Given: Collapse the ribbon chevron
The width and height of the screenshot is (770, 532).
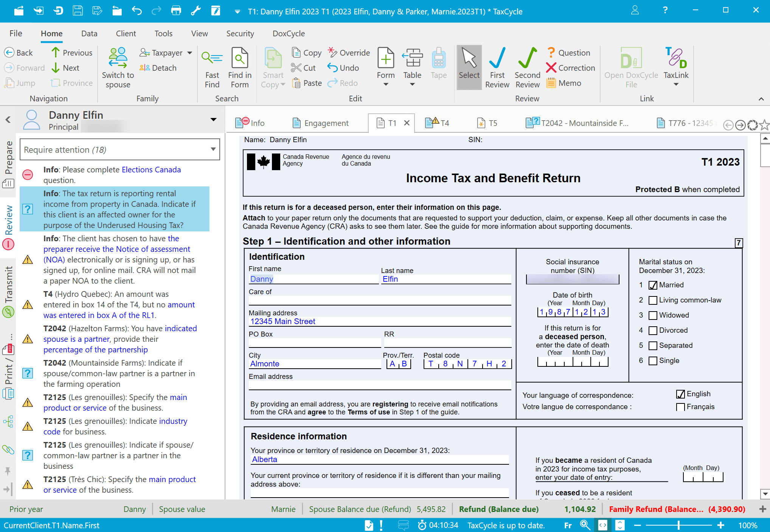Looking at the screenshot, I should 761,99.
